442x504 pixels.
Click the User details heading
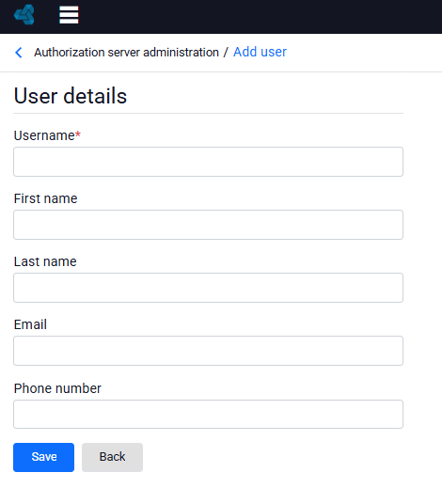(71, 96)
